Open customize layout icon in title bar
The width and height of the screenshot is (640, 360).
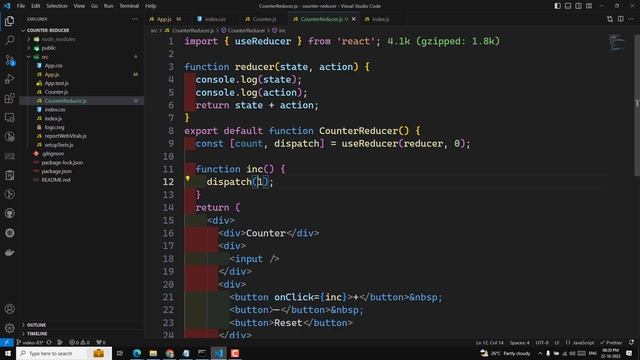coord(589,6)
